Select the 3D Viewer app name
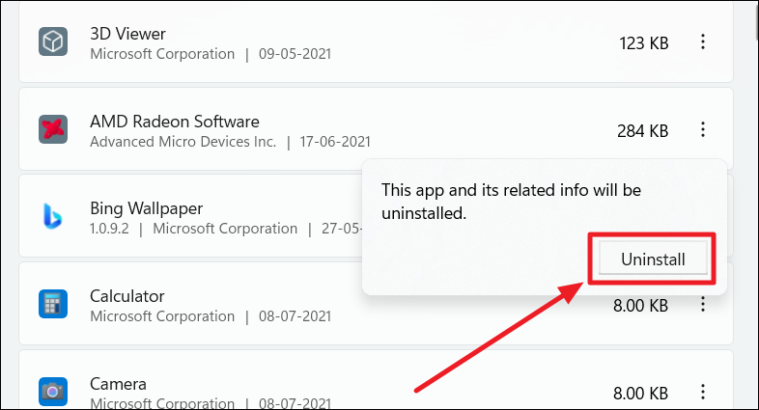759x410 pixels. (128, 34)
